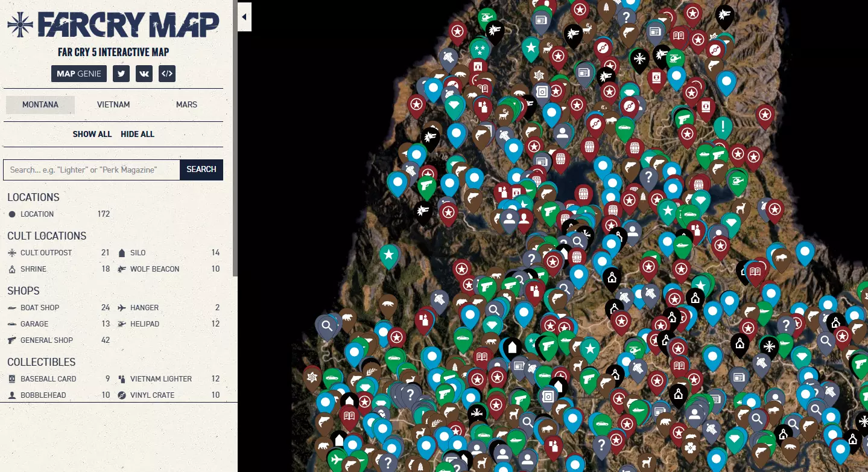Image resolution: width=868 pixels, height=472 pixels.
Task: Click the Far Cry 5 Interactive Map title
Action: (113, 53)
